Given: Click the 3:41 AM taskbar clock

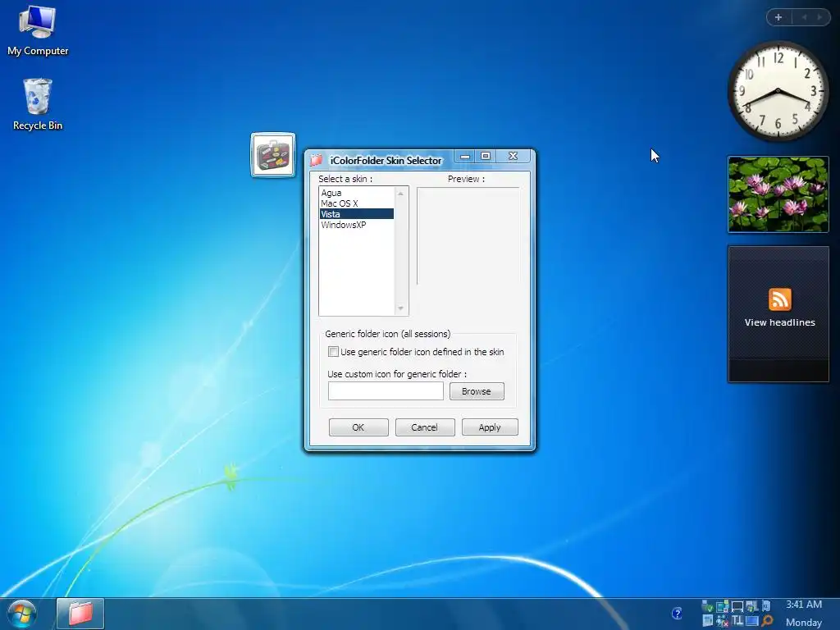Looking at the screenshot, I should 804,605.
